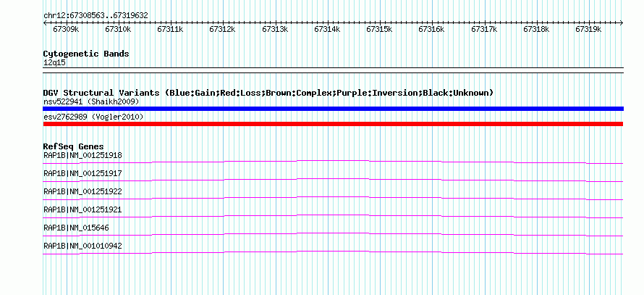Open RAP1B|NM_001251921 transcript label
644x295 pixels.
82,209
